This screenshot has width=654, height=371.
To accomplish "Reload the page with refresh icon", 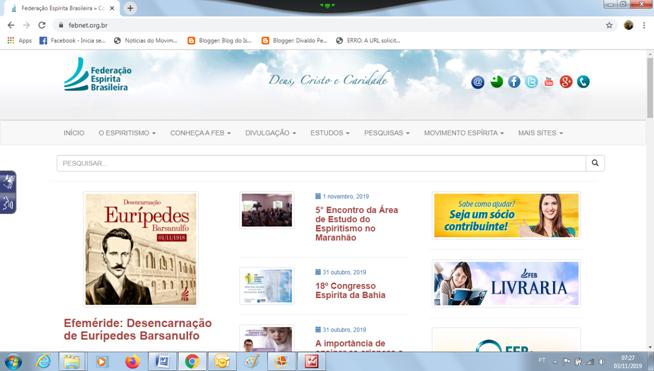I will 42,25.
